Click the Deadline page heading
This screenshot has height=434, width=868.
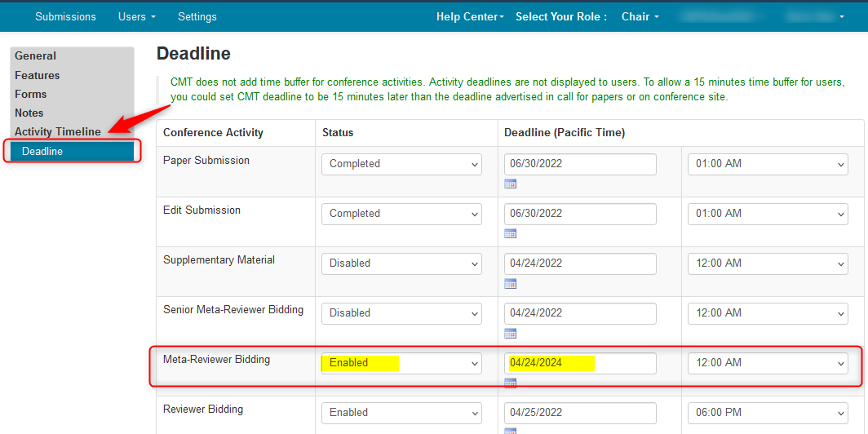[193, 54]
